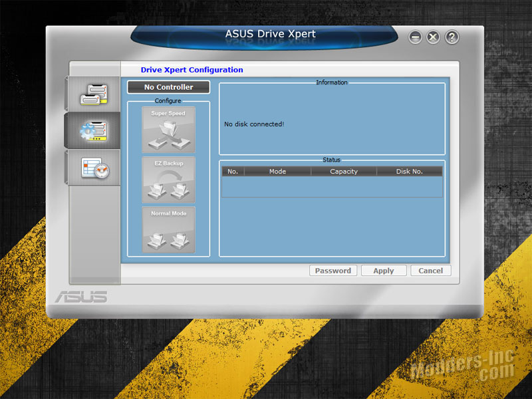Click the Password button
The width and height of the screenshot is (532, 399).
coord(333,271)
